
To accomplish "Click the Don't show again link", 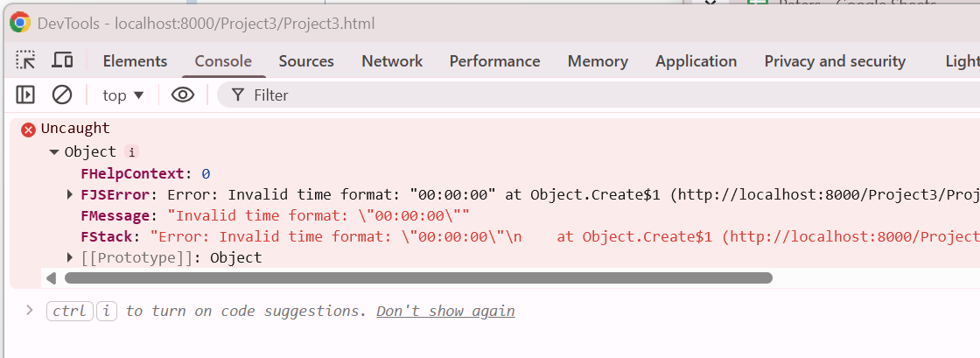I will [445, 311].
